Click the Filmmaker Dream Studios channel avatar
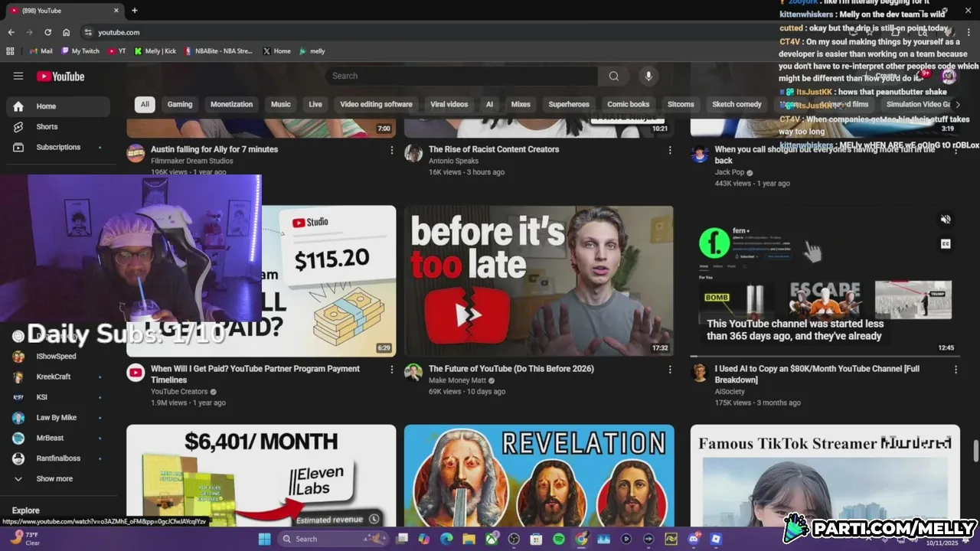 (x=136, y=153)
